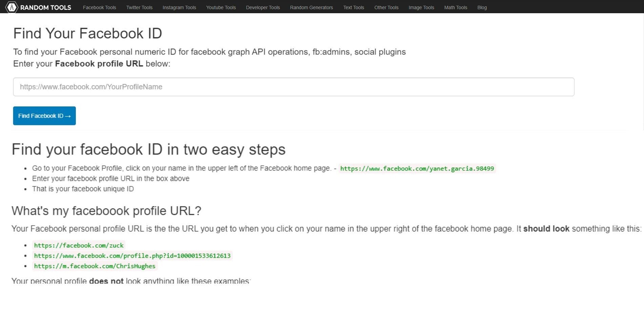The height and width of the screenshot is (329, 644).
Task: Click the 'Find your facebook ID in two easy steps' heading
Action: pos(148,149)
